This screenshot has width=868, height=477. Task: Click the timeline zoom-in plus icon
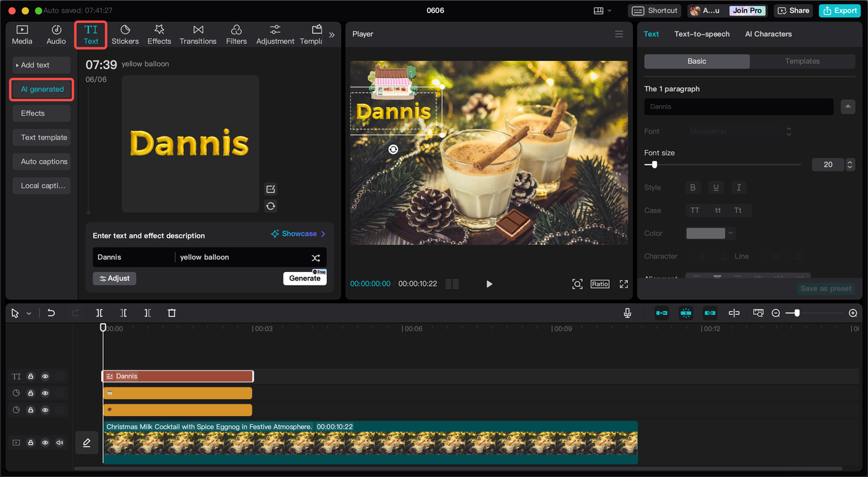pyautogui.click(x=853, y=313)
